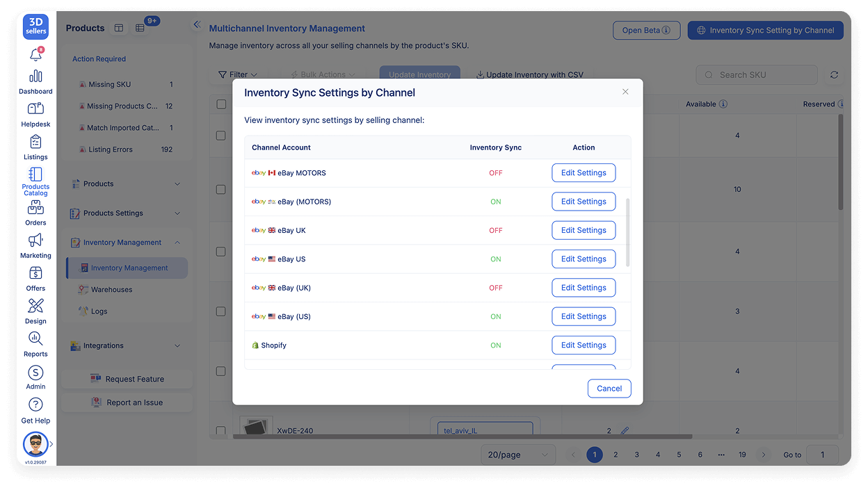Open Design from the sidebar
Screen dimensions: 868x488
pos(35,311)
